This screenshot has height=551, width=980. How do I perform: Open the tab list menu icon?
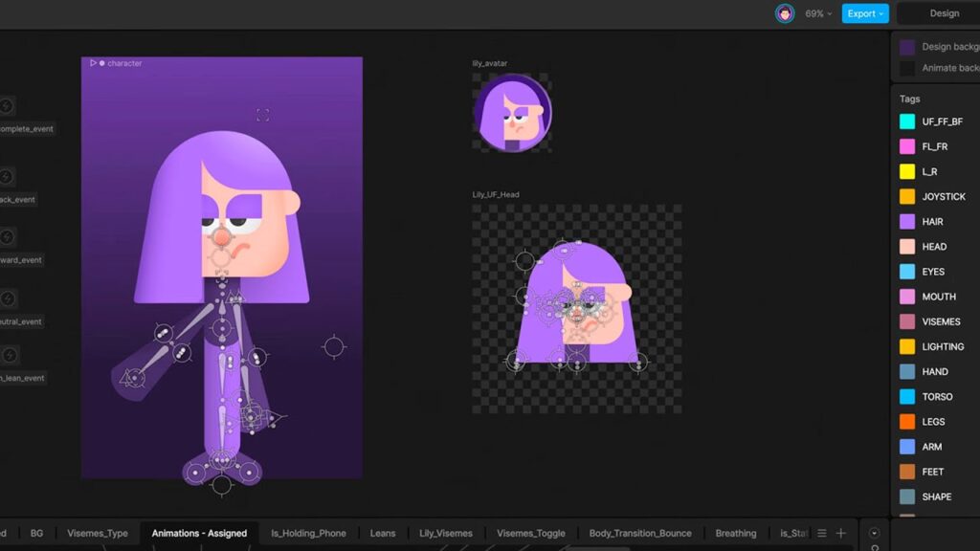click(x=821, y=533)
